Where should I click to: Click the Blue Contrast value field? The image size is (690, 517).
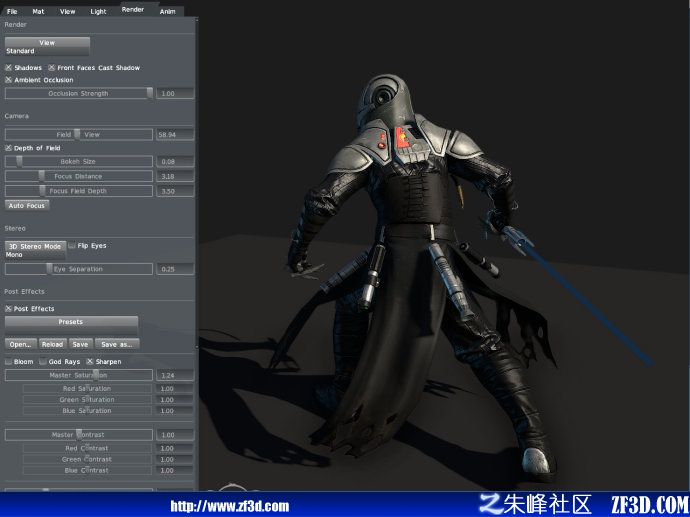[175, 470]
